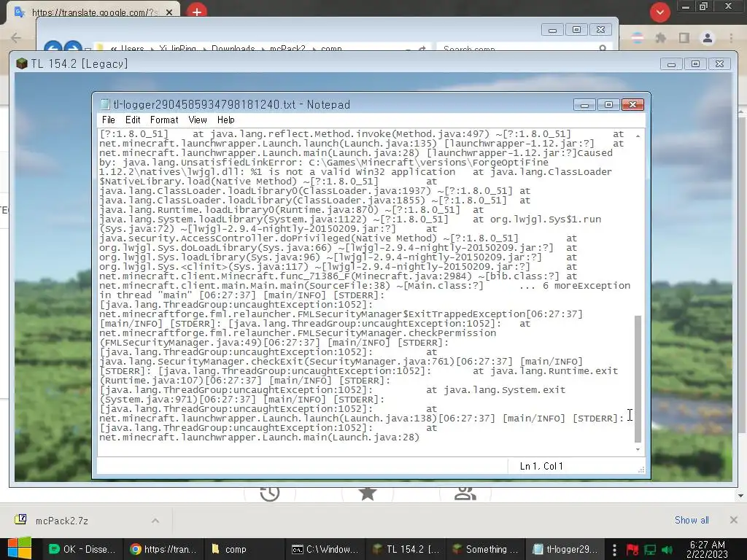Switch to tl-logger29... Notepad taskbar item
The image size is (747, 560).
coord(566,549)
